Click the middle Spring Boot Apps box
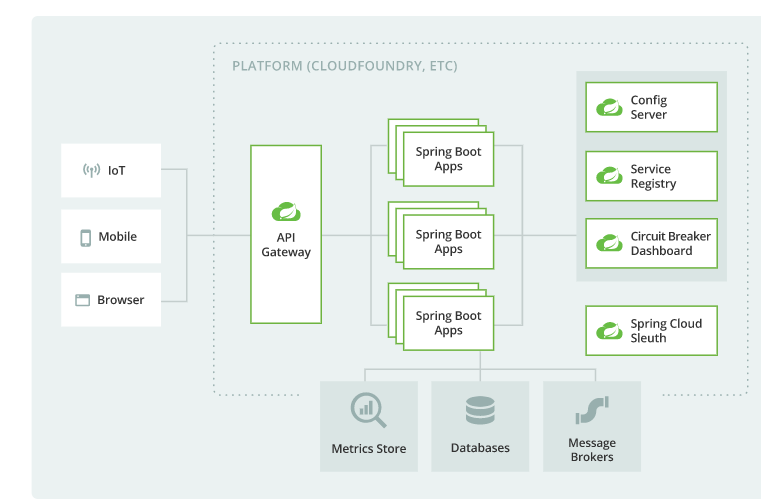Image resolution: width=761 pixels, height=499 pixels. pyautogui.click(x=448, y=242)
